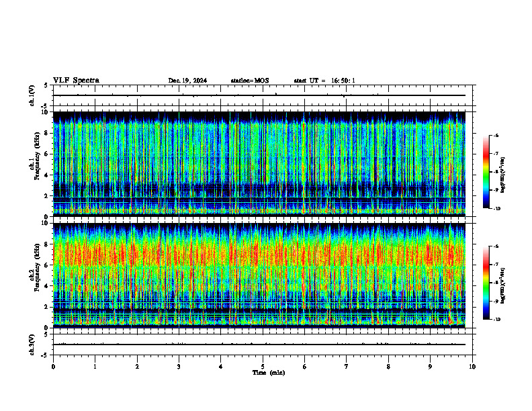Click the "-10" value on ch.1 colorbar
The image size is (532, 411).
(497, 209)
